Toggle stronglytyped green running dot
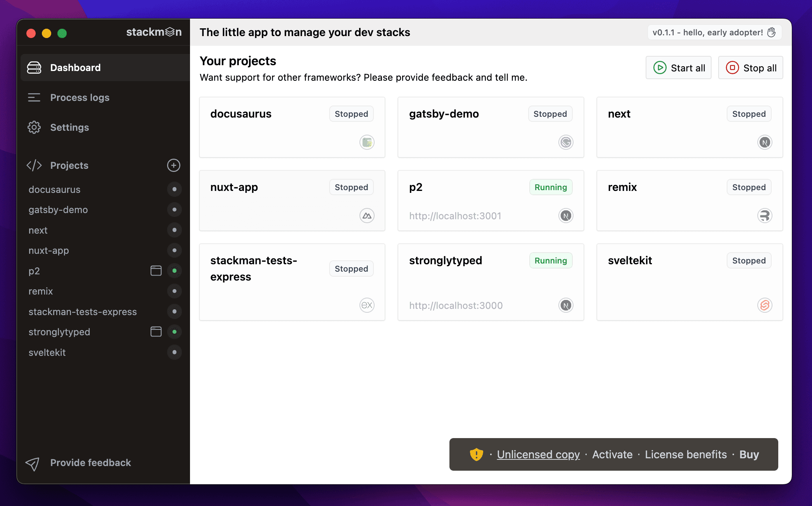 [174, 332]
